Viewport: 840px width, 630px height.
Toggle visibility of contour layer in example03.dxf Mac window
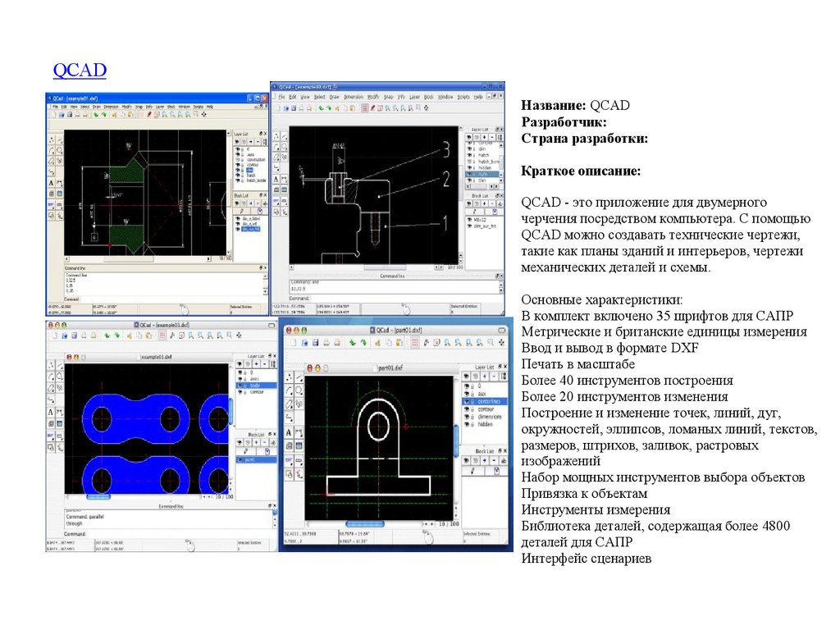240,392
